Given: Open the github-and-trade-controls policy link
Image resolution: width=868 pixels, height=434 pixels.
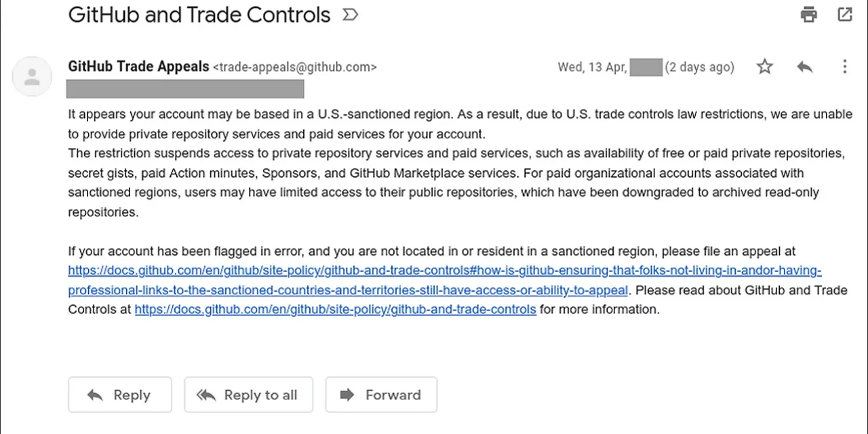Looking at the screenshot, I should click(x=335, y=309).
